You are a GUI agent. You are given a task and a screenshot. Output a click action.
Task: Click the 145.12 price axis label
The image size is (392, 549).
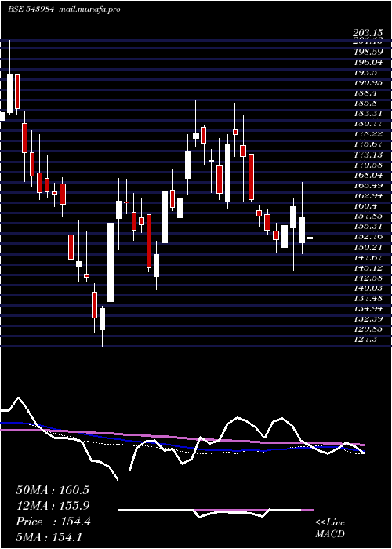pos(368,268)
